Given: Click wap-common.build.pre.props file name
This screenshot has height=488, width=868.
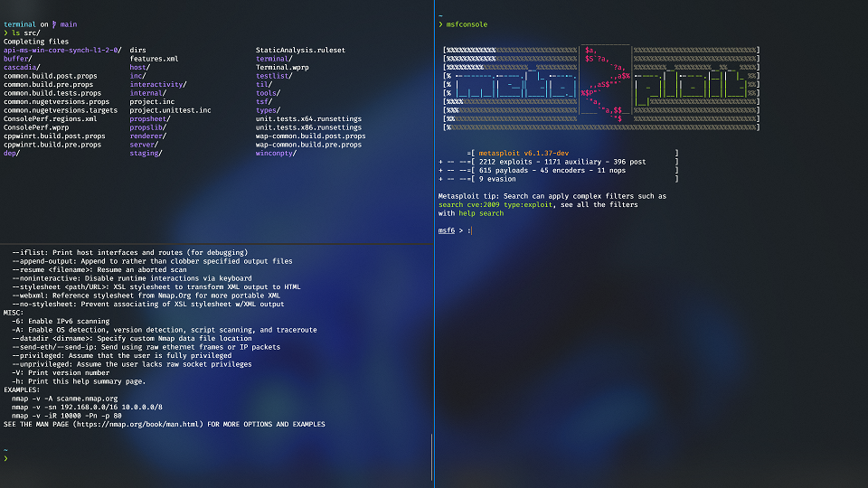Looking at the screenshot, I should (308, 145).
